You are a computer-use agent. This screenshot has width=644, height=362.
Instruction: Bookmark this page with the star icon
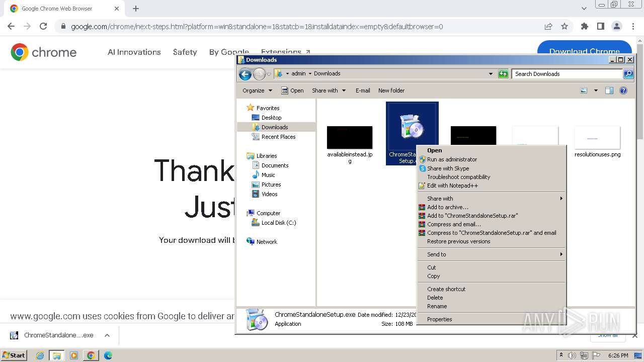tap(565, 27)
